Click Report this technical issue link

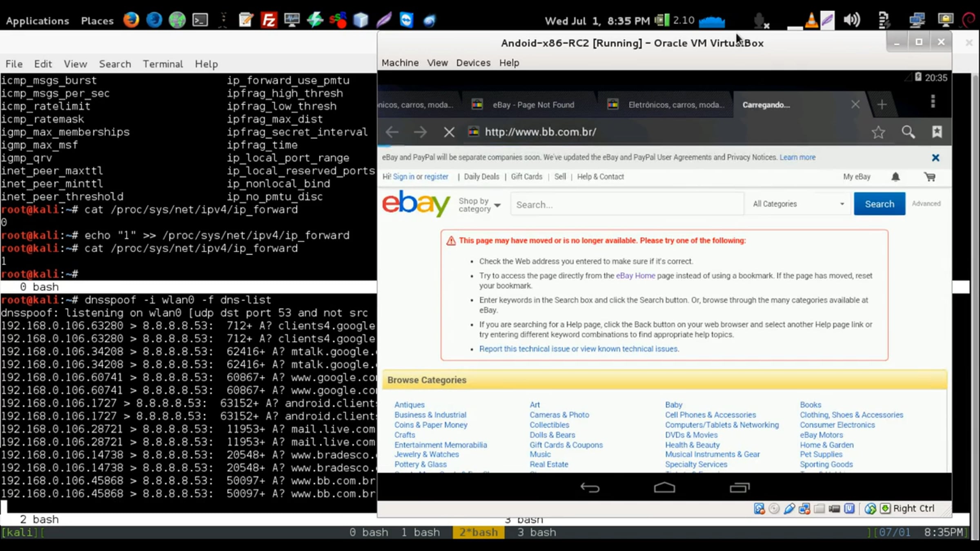(x=579, y=349)
